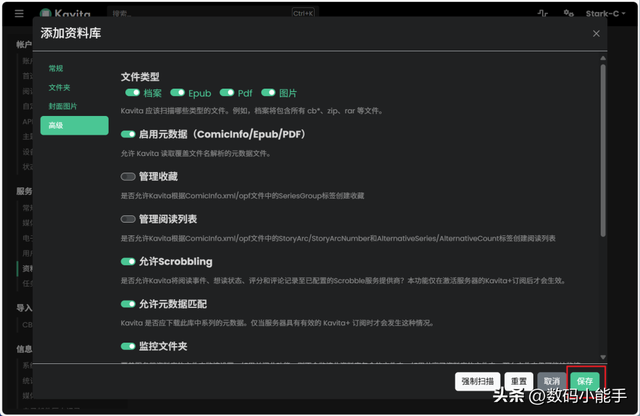640x416 pixels.
Task: Click the scrollbar up arrow
Action: click(603, 58)
